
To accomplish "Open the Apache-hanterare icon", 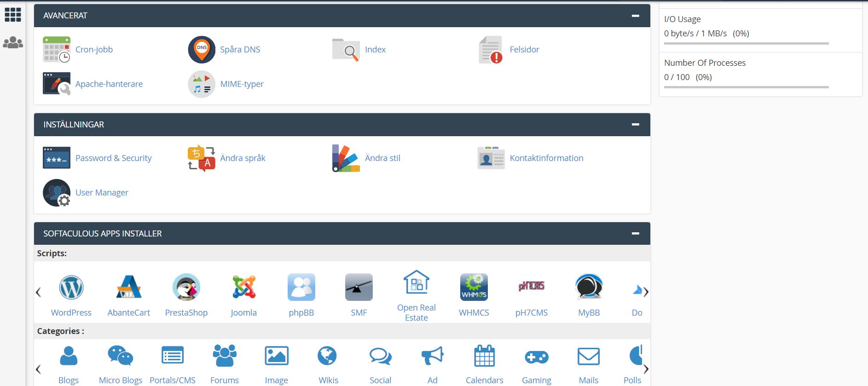I will pyautogui.click(x=57, y=84).
